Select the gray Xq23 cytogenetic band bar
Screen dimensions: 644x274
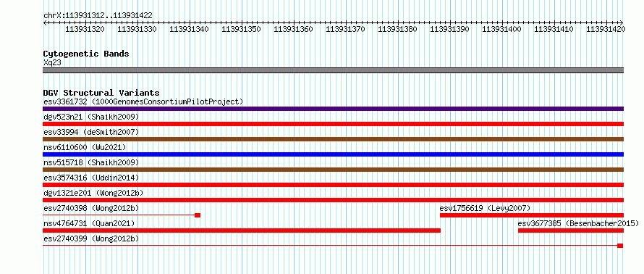click(333, 70)
